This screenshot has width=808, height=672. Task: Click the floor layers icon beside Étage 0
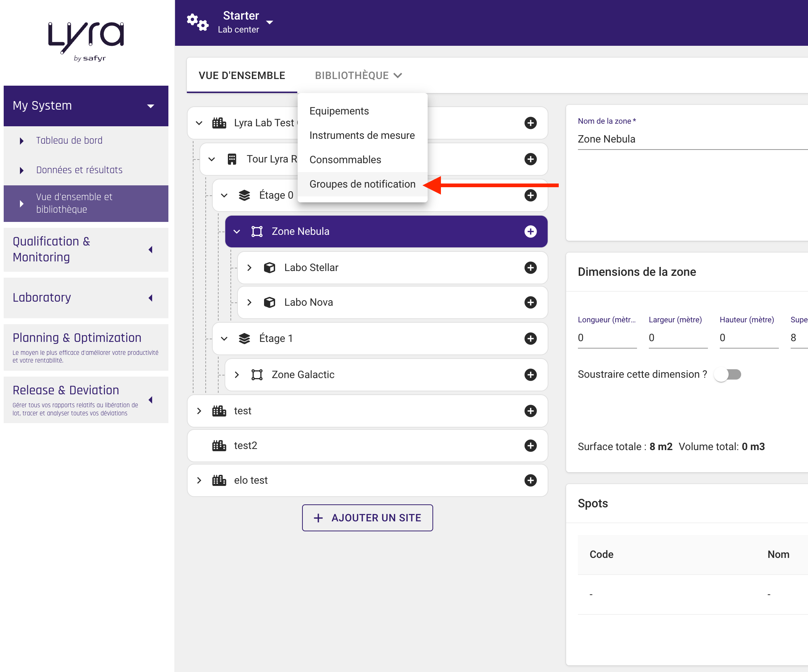click(x=245, y=195)
